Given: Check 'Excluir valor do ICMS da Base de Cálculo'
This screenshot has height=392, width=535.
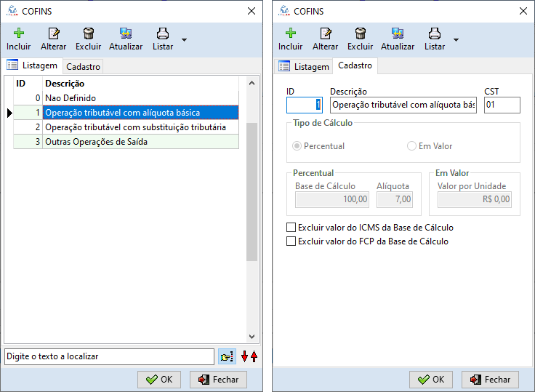Looking at the screenshot, I should 291,228.
